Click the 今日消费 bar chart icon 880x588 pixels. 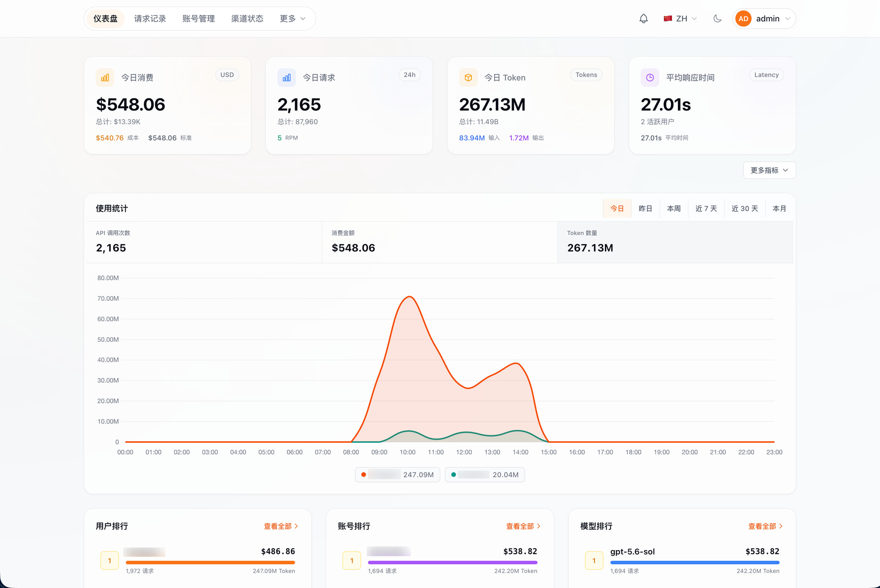point(105,77)
